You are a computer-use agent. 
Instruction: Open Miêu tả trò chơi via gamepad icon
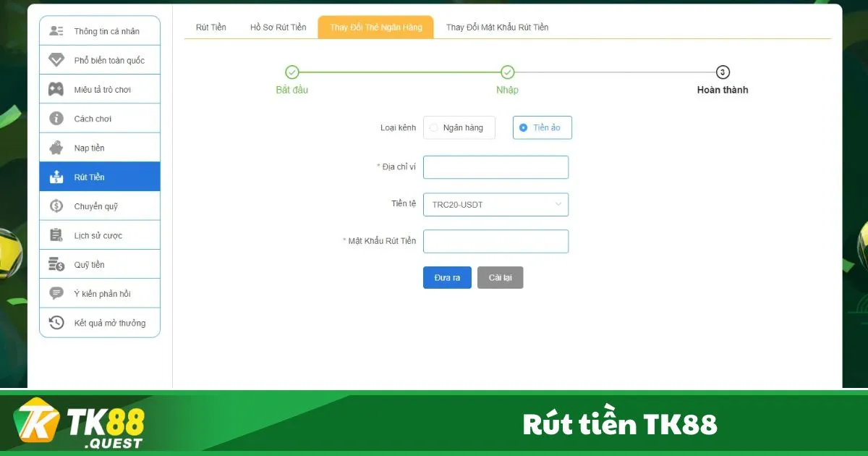click(56, 88)
